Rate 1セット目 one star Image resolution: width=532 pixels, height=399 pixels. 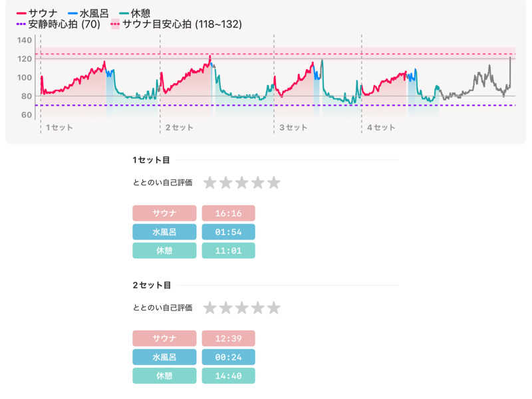[x=209, y=183]
